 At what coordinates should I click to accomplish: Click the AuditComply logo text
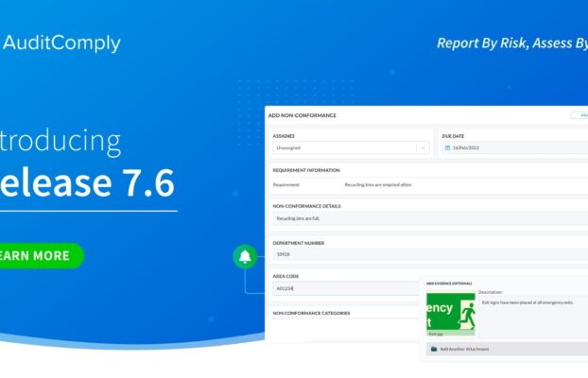[61, 43]
